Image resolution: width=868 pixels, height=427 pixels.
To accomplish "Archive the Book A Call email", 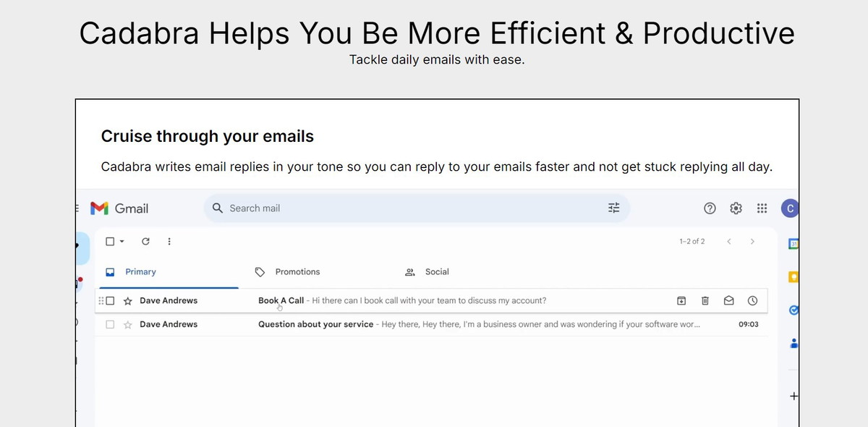I will 681,300.
